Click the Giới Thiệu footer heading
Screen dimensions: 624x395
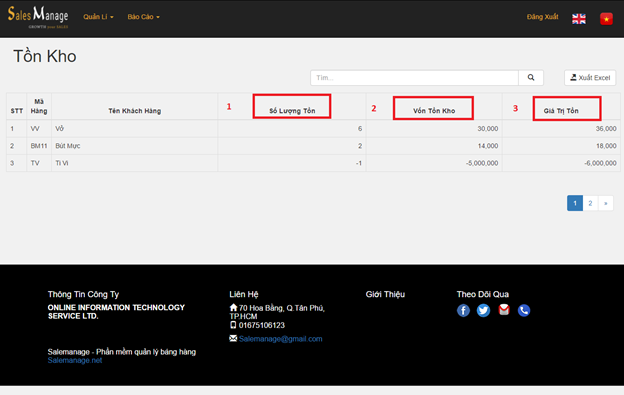click(385, 294)
